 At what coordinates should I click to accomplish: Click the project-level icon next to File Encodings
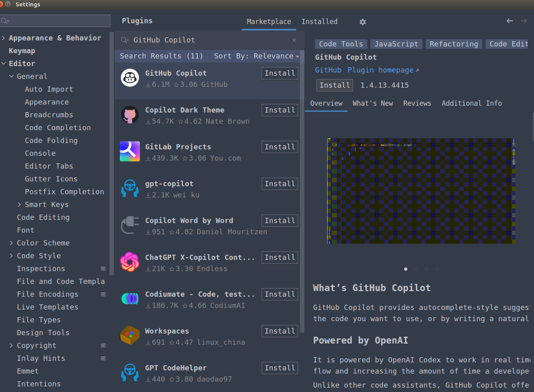coord(103,294)
